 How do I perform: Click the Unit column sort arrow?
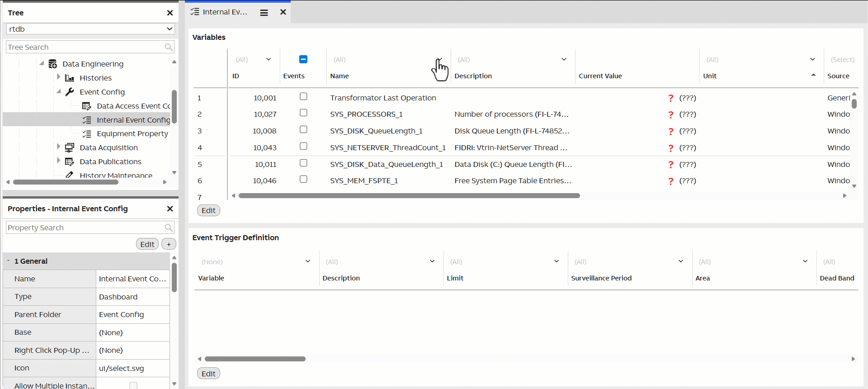pos(813,75)
